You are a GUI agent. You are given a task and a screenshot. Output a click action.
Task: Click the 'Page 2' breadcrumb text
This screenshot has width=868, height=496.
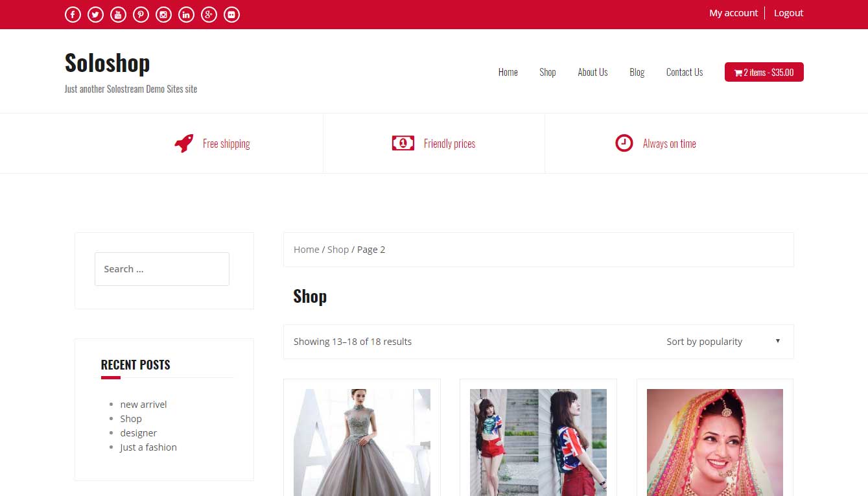click(x=371, y=250)
